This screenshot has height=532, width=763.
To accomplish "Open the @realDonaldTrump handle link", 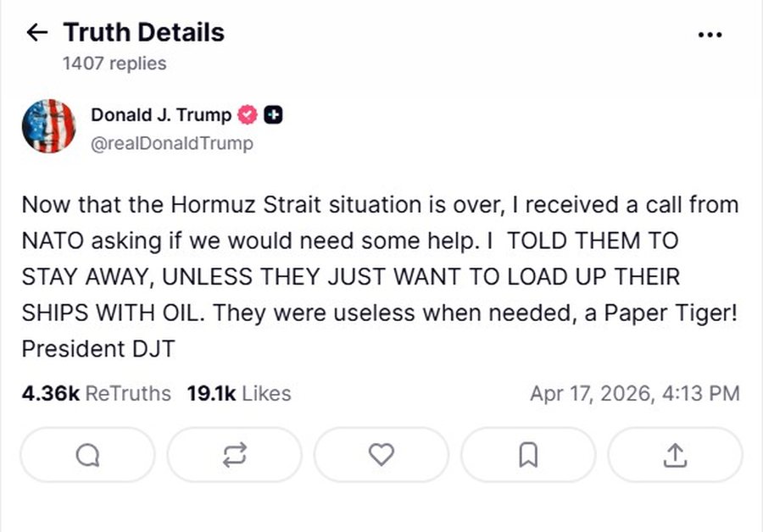I will (x=171, y=143).
